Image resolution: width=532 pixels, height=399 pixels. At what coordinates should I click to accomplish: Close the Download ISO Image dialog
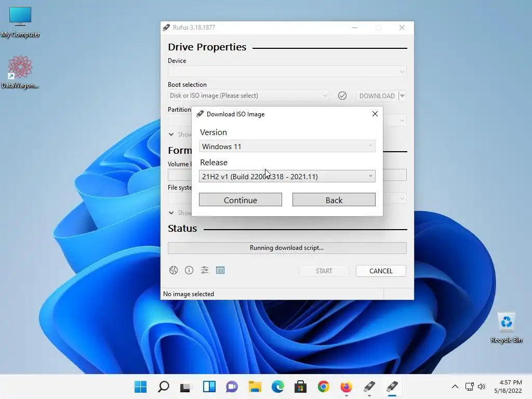375,114
